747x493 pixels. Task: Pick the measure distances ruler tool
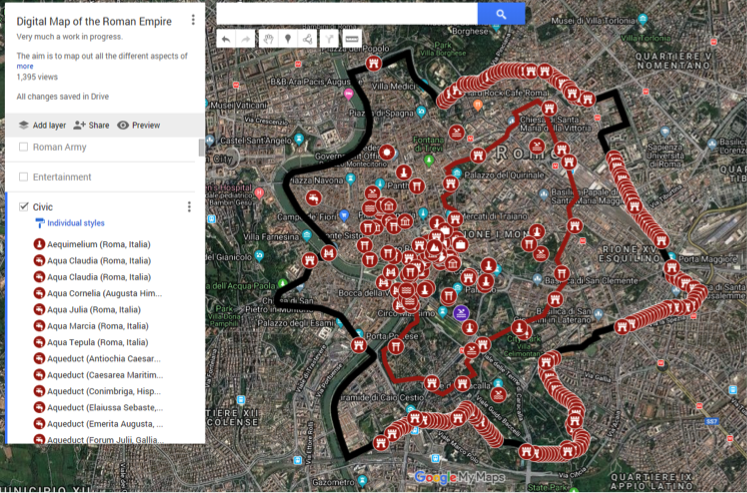(x=352, y=39)
